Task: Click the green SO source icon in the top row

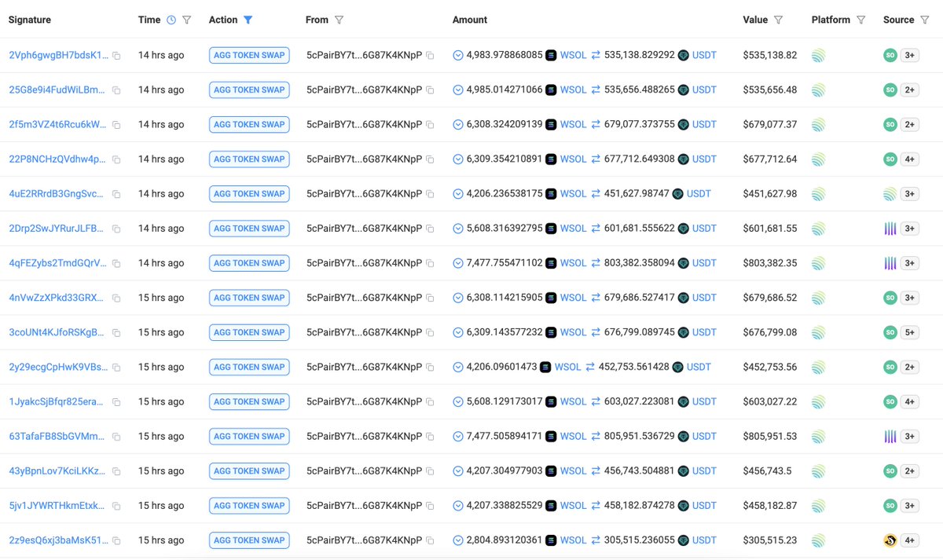Action: pyautogui.click(x=890, y=55)
